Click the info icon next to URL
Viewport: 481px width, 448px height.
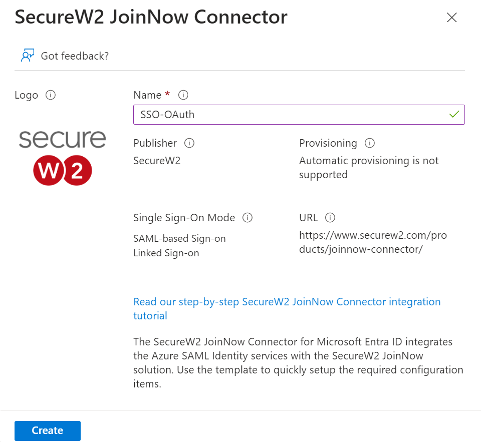tap(330, 218)
